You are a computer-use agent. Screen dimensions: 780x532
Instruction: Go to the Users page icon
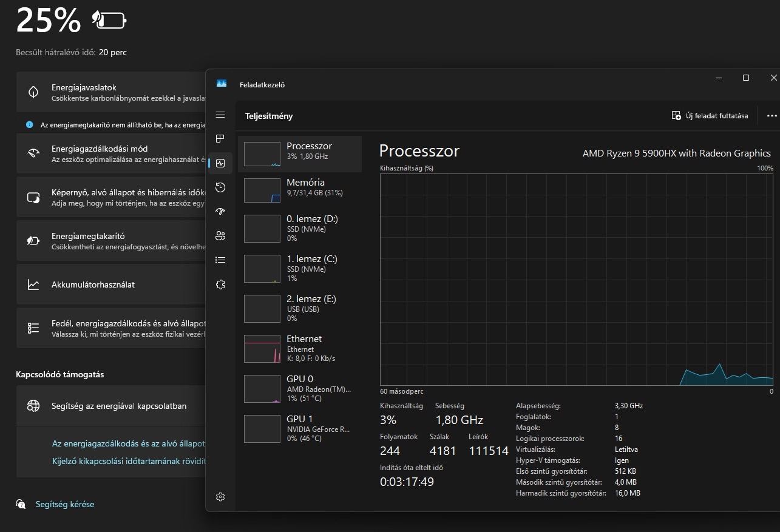click(x=220, y=236)
